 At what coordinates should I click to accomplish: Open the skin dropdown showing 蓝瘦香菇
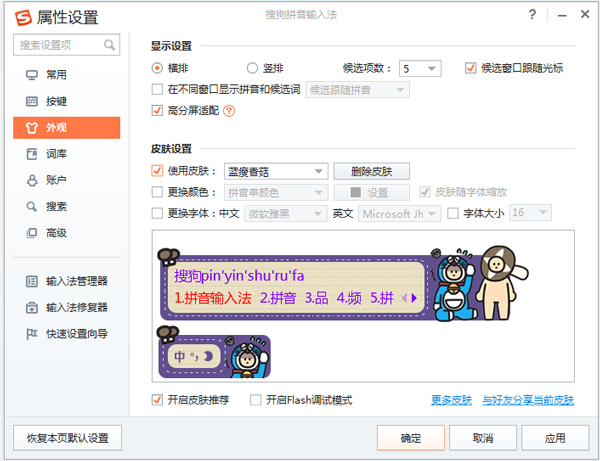click(x=276, y=171)
